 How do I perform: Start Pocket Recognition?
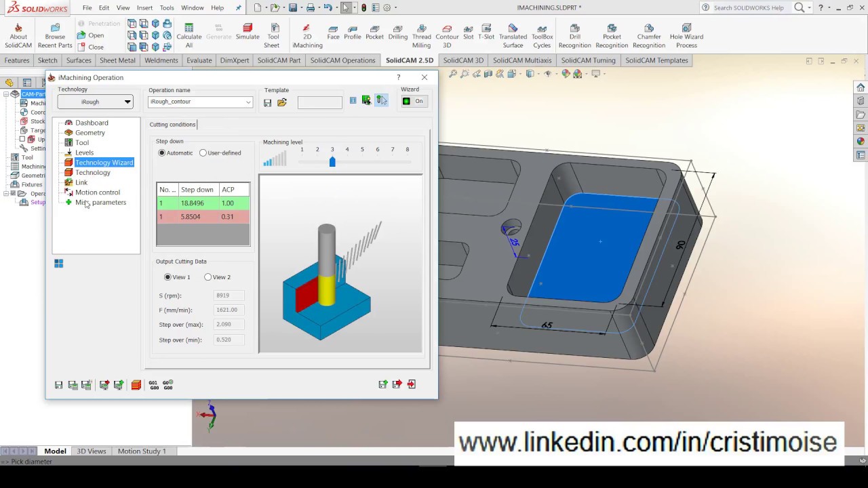point(612,37)
